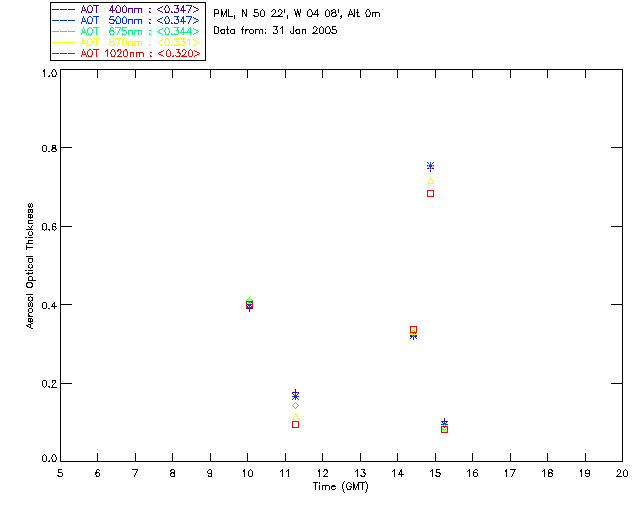Click the x-axis tick label 10

pos(247,474)
